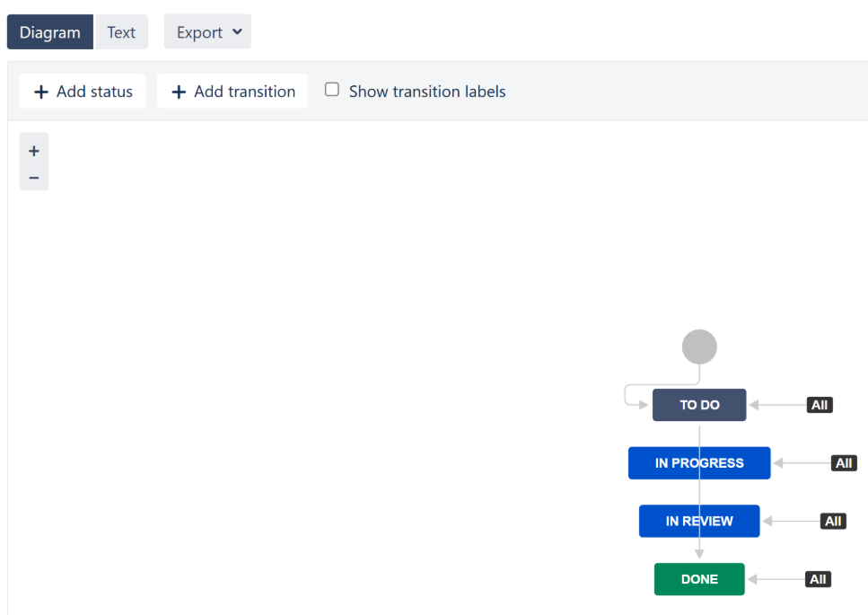
Task: Switch to the Diagram tab
Action: pyautogui.click(x=50, y=32)
